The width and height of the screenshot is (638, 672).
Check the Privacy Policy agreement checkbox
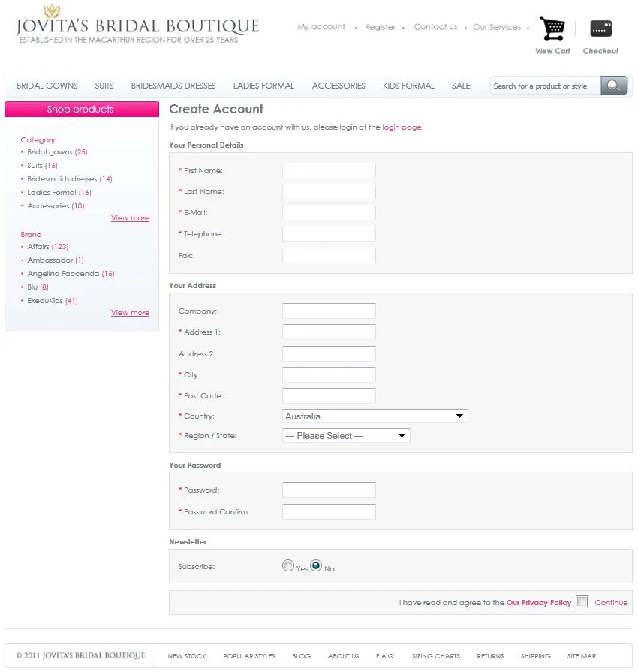[582, 601]
